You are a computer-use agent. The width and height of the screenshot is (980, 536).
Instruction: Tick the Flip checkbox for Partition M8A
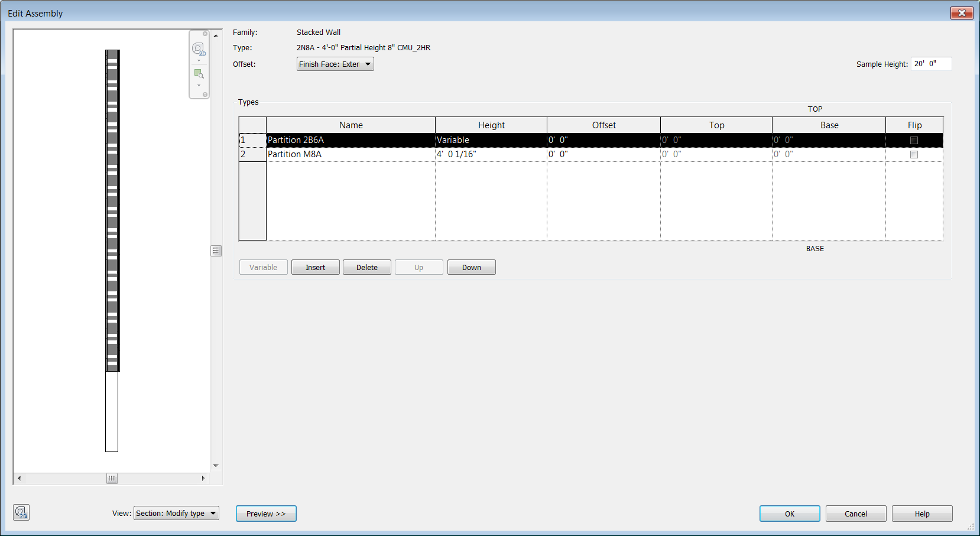tap(914, 154)
